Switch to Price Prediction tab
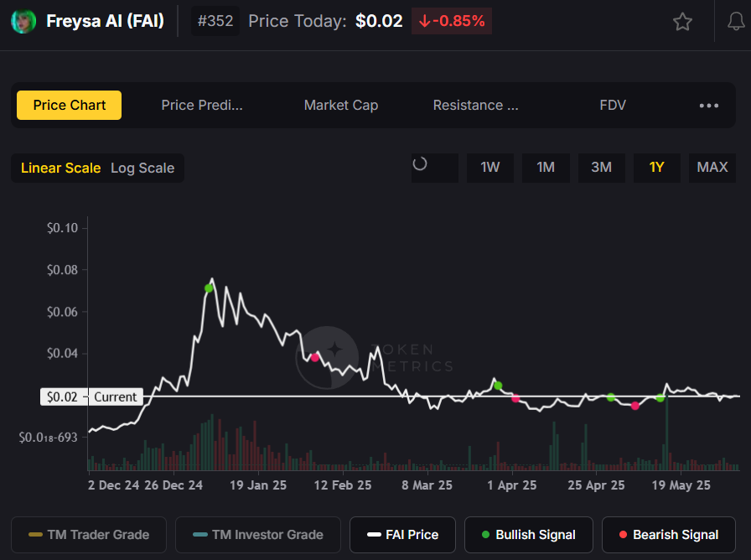The width and height of the screenshot is (751, 560). coord(202,105)
